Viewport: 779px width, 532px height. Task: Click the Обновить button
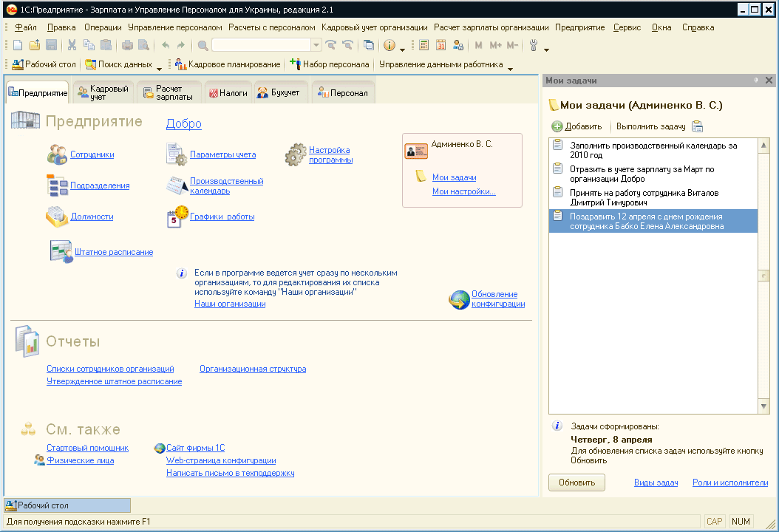[x=576, y=482]
